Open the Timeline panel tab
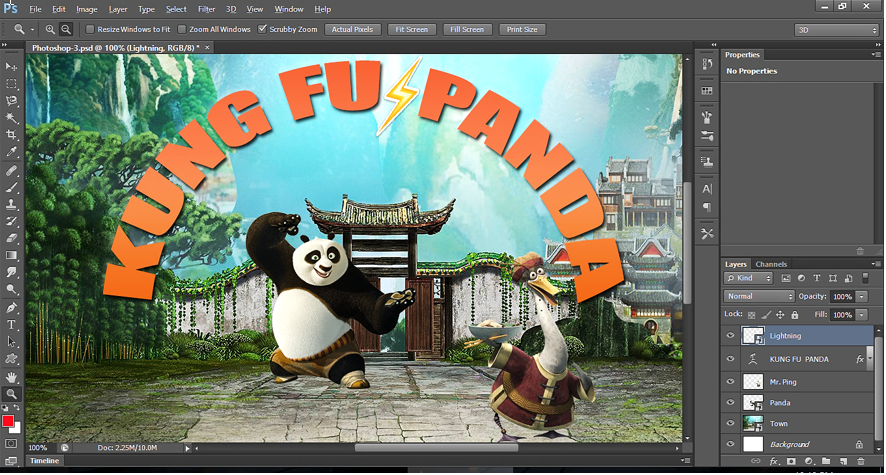The width and height of the screenshot is (886, 475). coord(45,460)
